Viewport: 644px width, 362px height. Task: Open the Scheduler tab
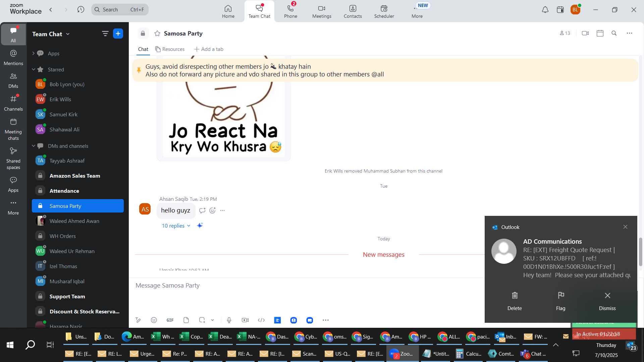[384, 11]
